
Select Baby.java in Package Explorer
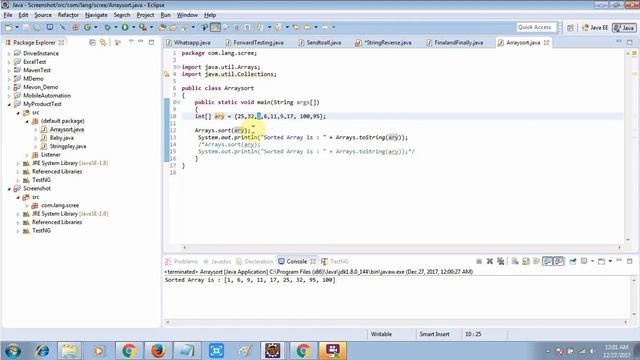62,138
